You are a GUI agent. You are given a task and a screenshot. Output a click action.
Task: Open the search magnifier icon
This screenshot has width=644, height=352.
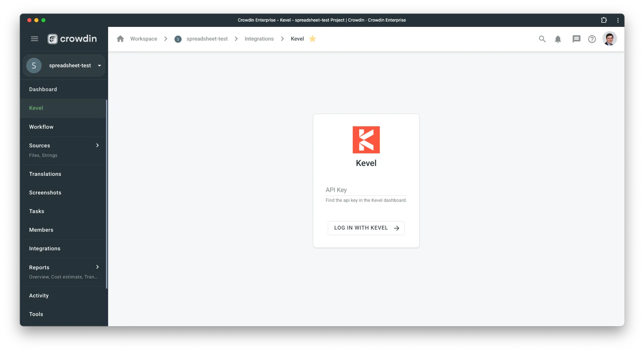click(542, 39)
